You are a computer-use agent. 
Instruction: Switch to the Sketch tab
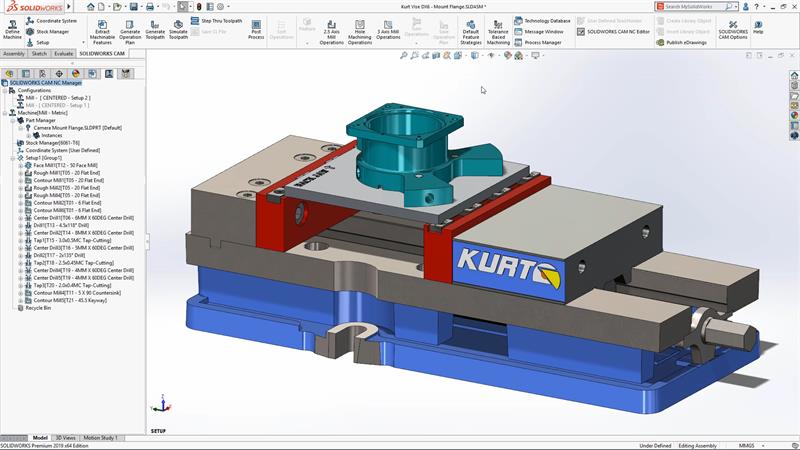[x=39, y=54]
